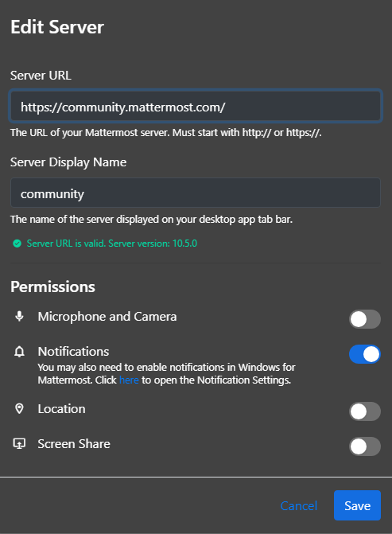Open Notification Settings via the here link

click(x=129, y=380)
